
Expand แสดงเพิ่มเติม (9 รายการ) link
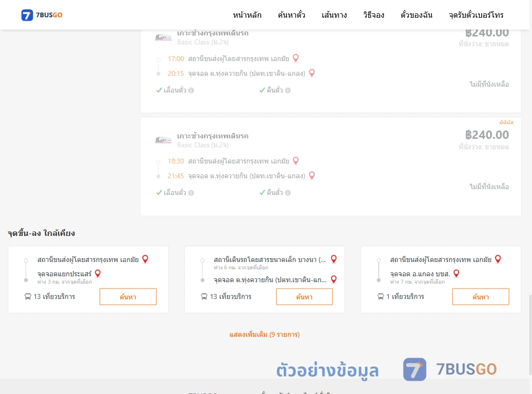pyautogui.click(x=265, y=334)
